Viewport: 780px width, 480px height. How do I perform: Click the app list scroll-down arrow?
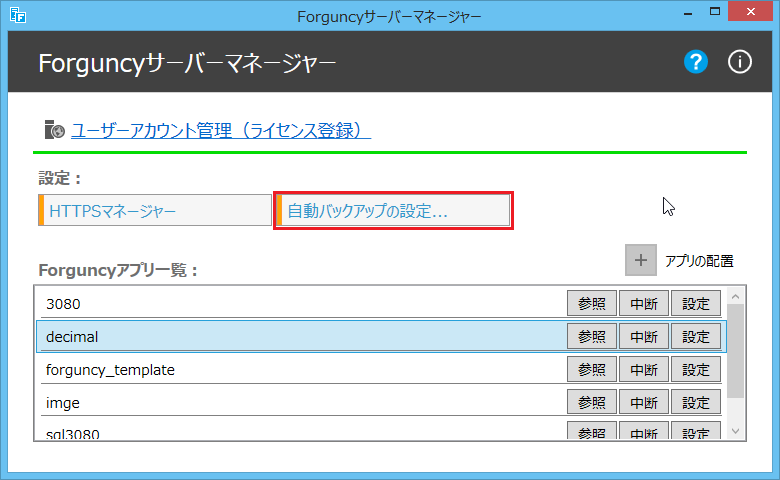point(736,431)
